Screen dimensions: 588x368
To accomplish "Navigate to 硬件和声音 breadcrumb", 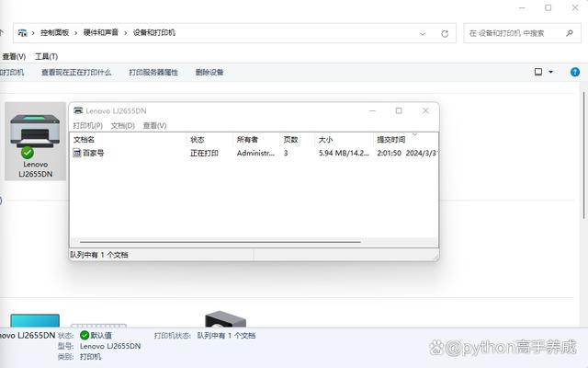I will [x=101, y=33].
